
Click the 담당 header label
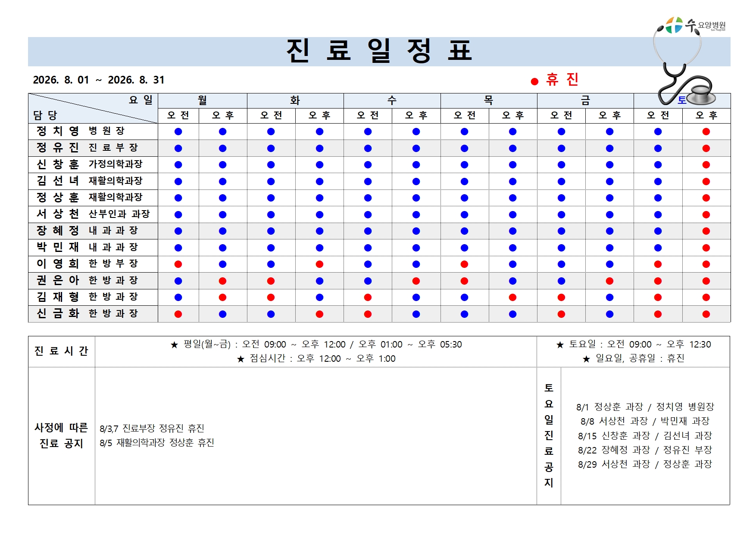tap(45, 115)
